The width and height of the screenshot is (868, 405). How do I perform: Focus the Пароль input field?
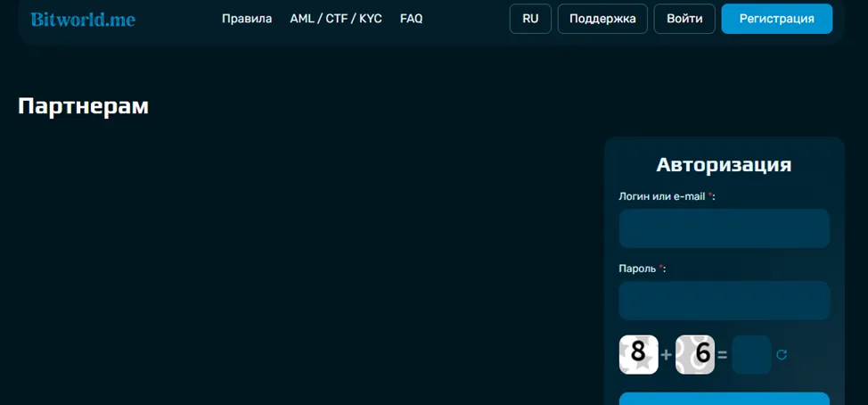[724, 301]
